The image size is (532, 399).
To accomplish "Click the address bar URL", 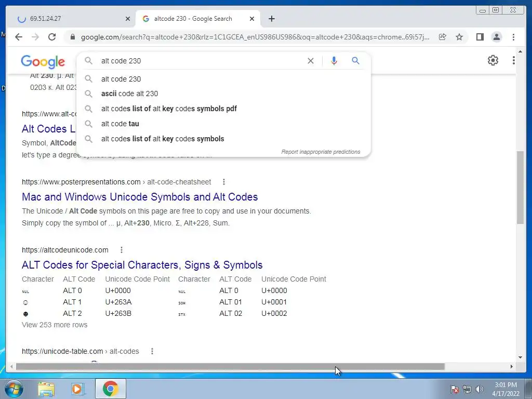I will click(x=255, y=37).
